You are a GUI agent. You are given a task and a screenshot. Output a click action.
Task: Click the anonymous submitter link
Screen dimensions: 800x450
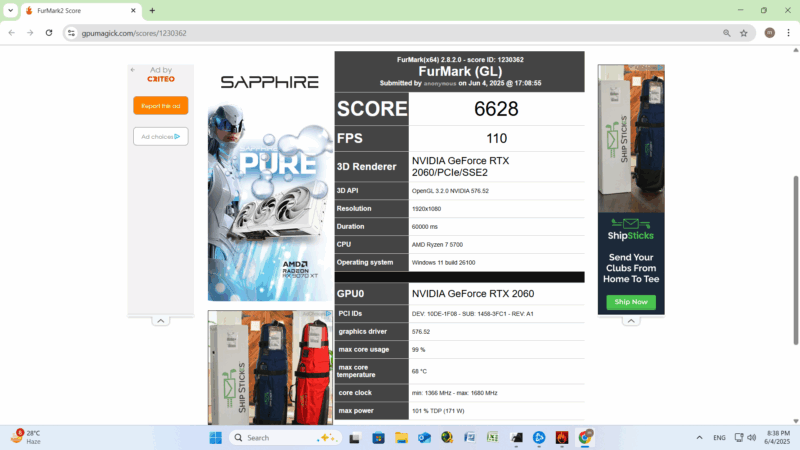coord(440,83)
